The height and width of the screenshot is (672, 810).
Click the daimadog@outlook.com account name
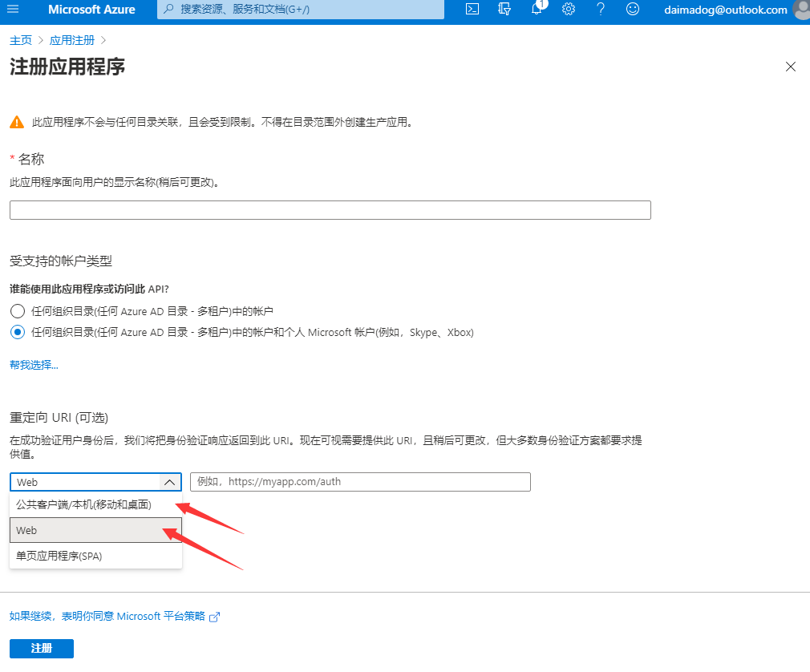pyautogui.click(x=725, y=10)
